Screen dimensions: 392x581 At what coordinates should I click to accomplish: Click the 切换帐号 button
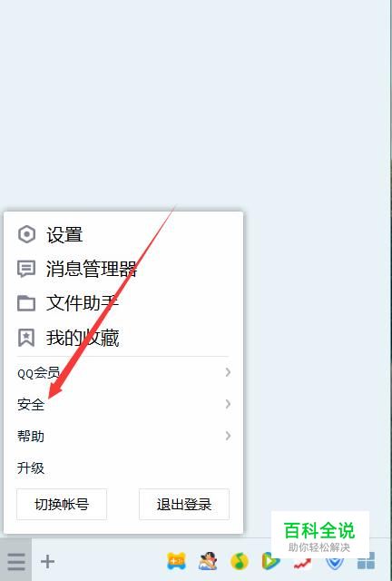(x=62, y=505)
